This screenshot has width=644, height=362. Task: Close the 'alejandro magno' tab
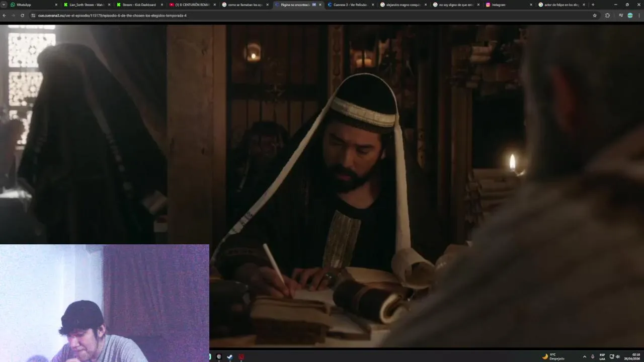tap(426, 5)
